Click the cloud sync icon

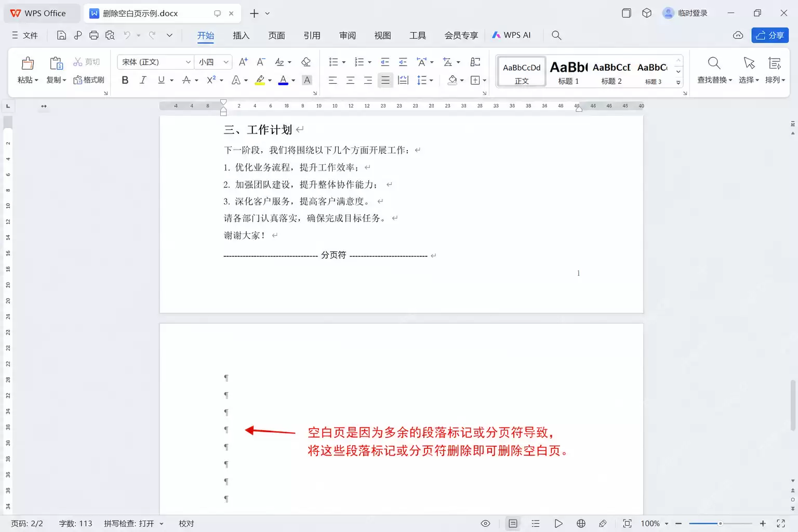738,35
